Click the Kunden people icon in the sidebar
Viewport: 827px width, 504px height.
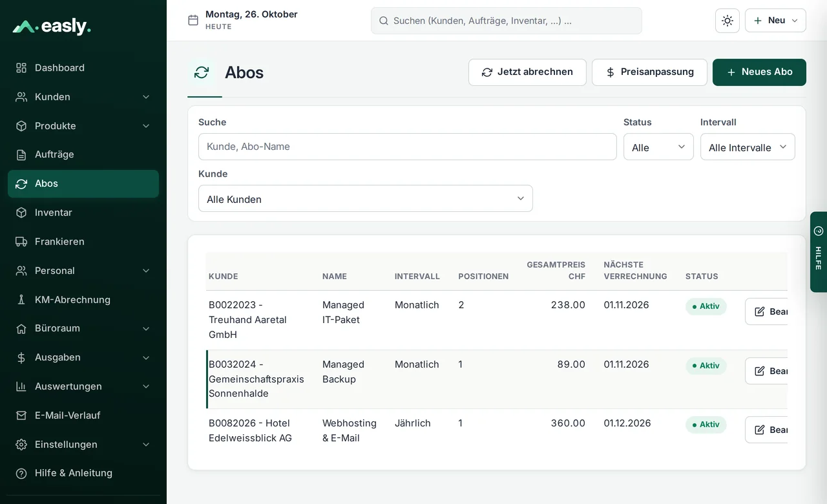[x=21, y=97]
